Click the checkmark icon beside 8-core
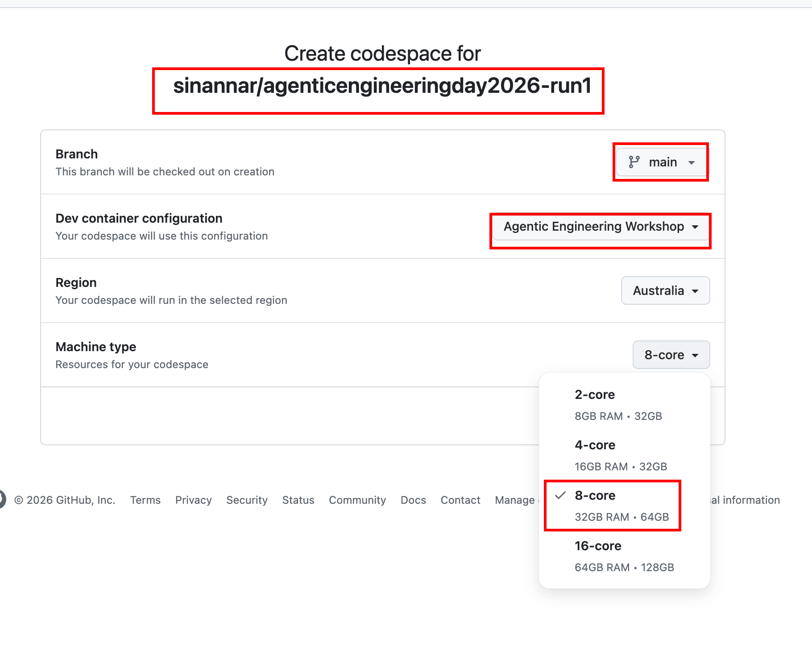The width and height of the screenshot is (812, 647). tap(560, 495)
